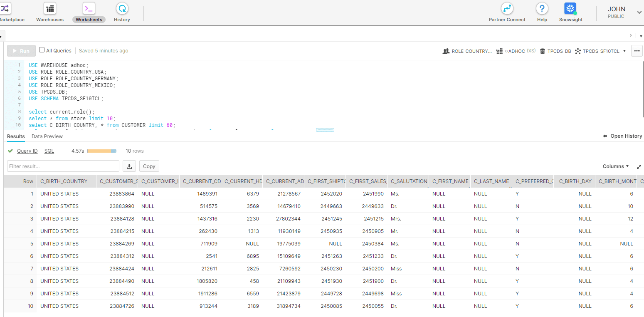Open the Query ID link

[27, 151]
